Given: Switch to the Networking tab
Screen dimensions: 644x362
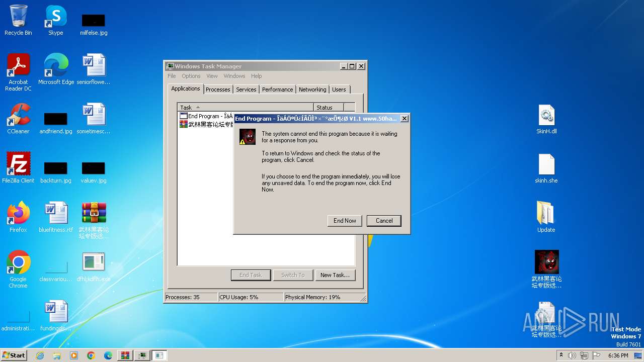Looking at the screenshot, I should [312, 89].
